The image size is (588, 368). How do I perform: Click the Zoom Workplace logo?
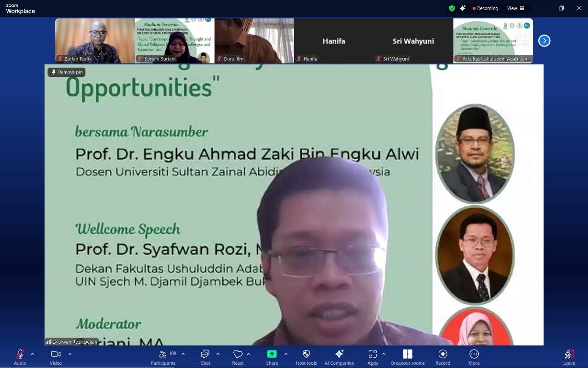[20, 9]
